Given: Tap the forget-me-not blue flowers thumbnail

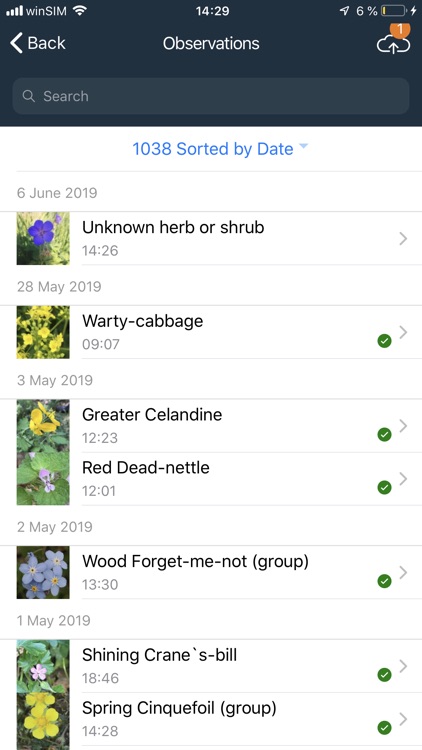Looking at the screenshot, I should [x=43, y=572].
